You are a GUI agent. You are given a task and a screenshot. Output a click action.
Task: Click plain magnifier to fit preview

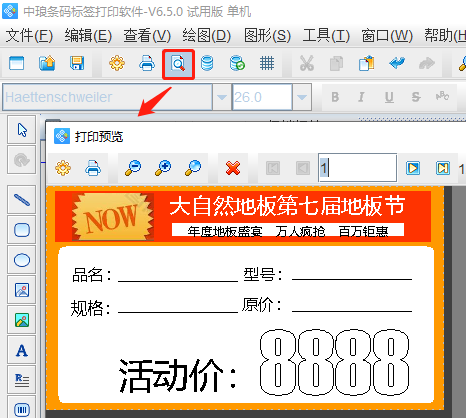click(x=193, y=168)
